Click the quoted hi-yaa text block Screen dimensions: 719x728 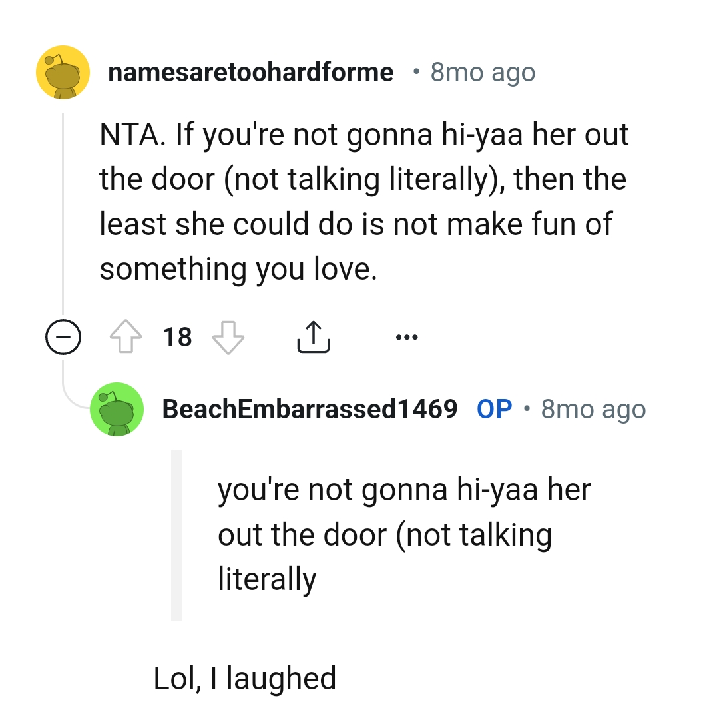coord(386,533)
